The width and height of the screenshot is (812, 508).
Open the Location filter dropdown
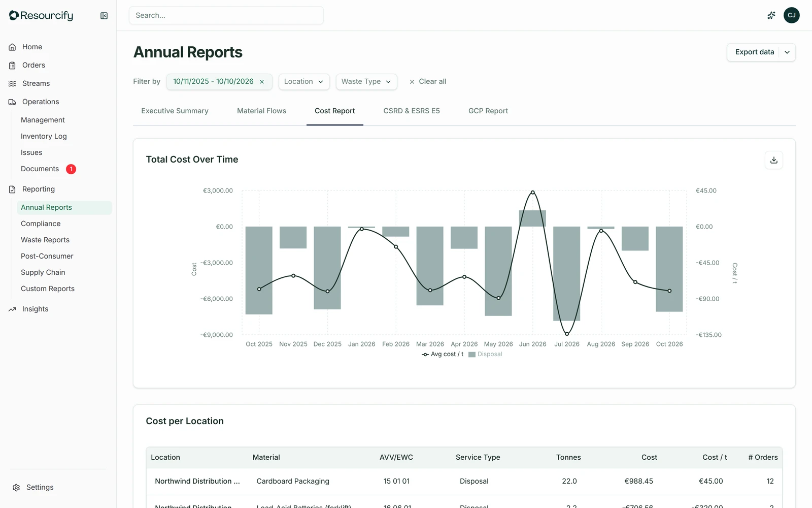tap(304, 81)
